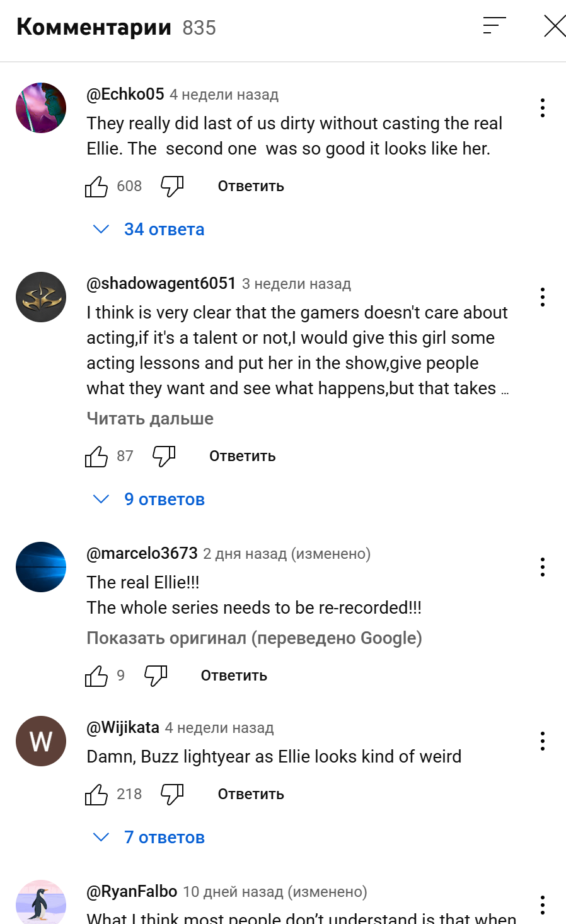Click Показать оригинал (переведено Google)

pyautogui.click(x=254, y=638)
